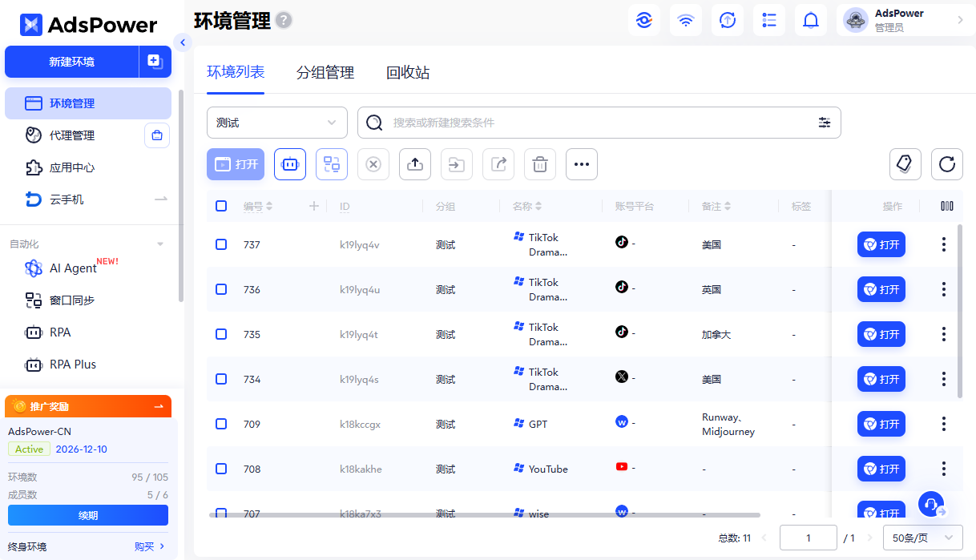Viewport: 976px width, 560px height.
Task: Click the RPA robot toolbar icon
Action: [x=290, y=164]
